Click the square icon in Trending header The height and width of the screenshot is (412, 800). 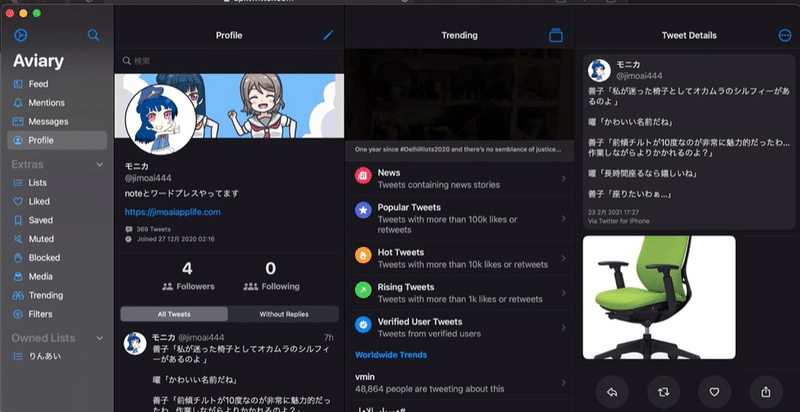(556, 35)
